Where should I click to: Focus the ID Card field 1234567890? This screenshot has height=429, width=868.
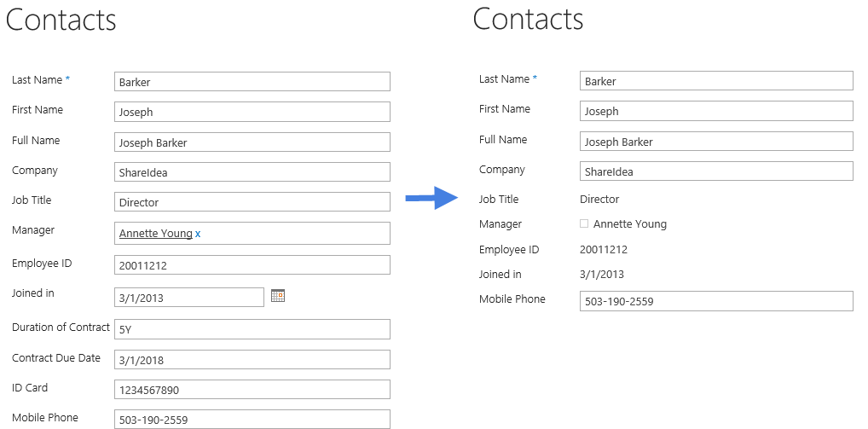coord(252,389)
